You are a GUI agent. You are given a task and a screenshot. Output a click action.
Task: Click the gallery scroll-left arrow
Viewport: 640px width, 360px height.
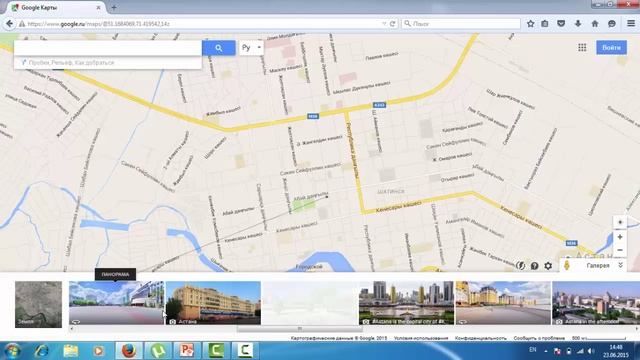[x=72, y=329]
